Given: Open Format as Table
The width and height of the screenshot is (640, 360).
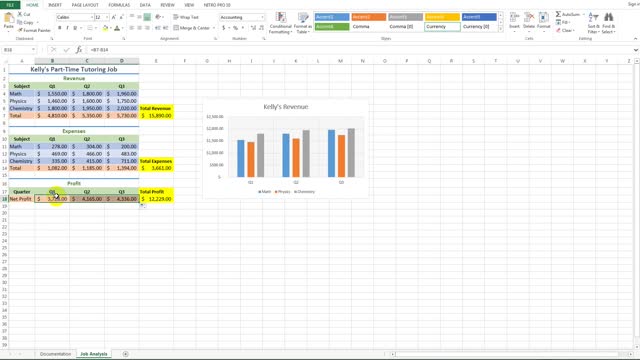Looking at the screenshot, I should click(x=302, y=23).
